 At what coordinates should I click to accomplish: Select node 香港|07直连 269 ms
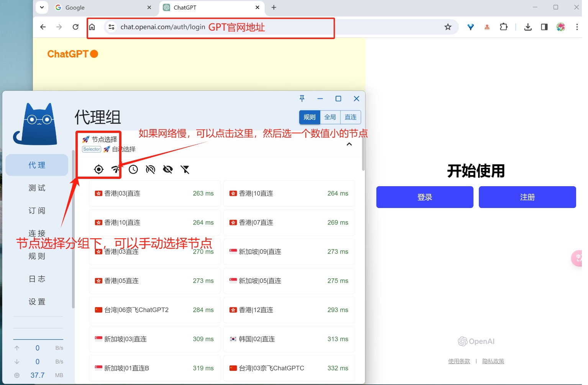289,223
